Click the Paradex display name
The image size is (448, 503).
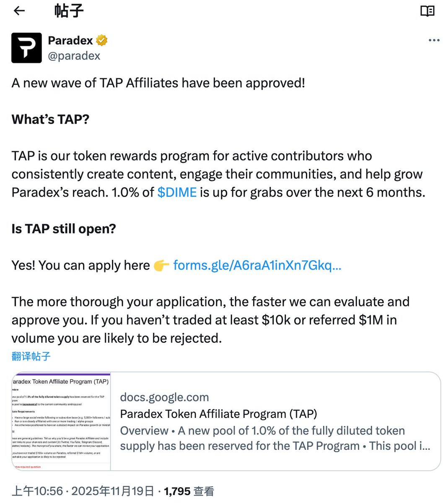tap(70, 40)
